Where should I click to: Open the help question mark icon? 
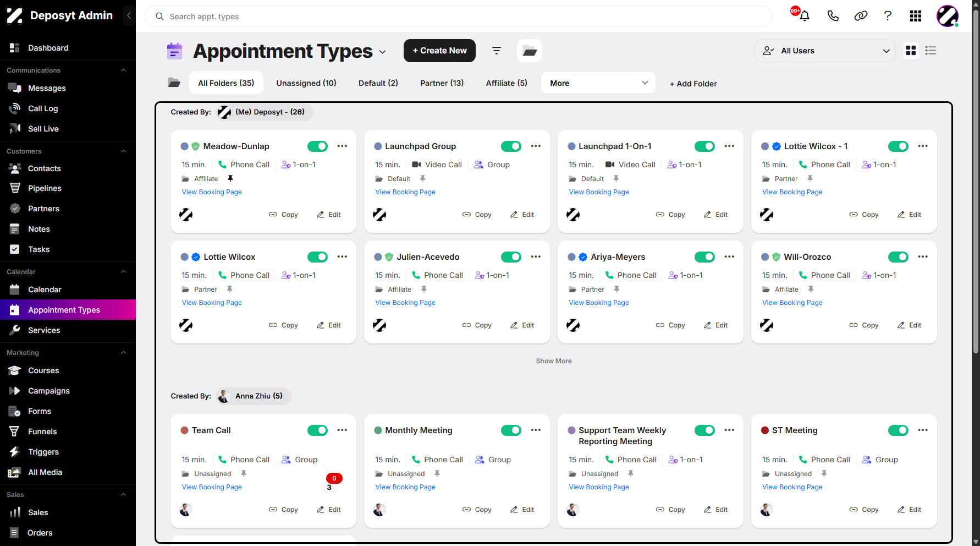tap(888, 16)
